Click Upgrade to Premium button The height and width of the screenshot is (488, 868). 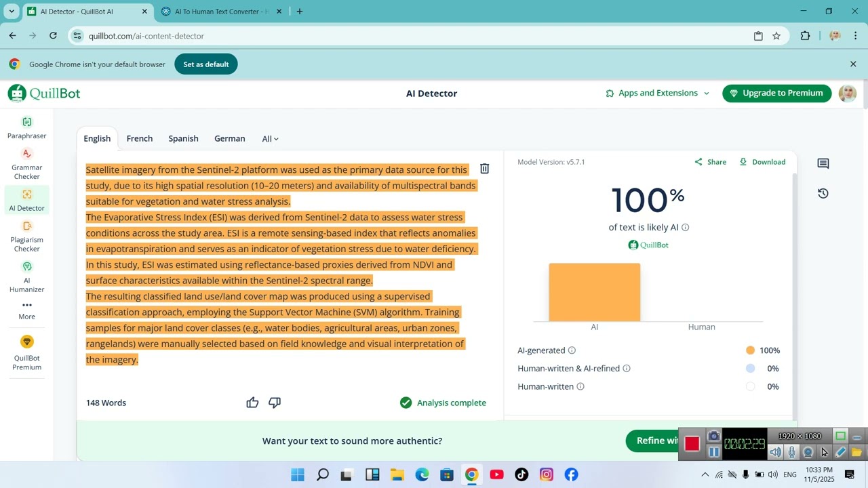776,94
